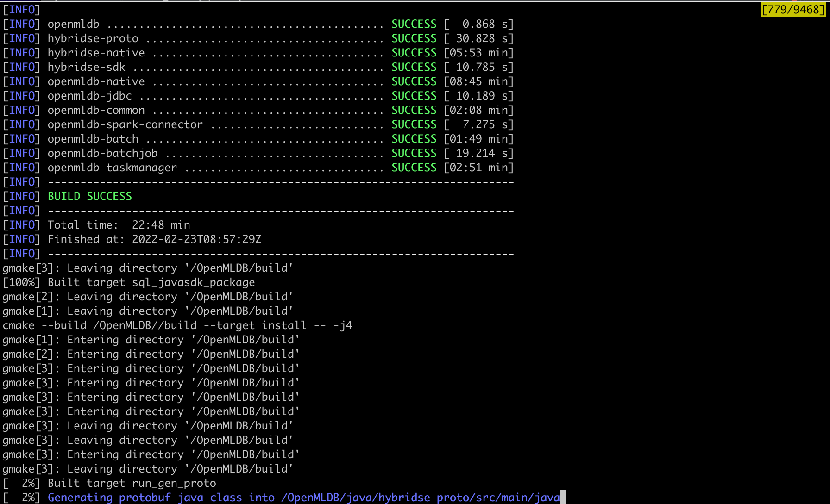Click the 'cmake --build /OpenMLDB//build' command line
The height and width of the screenshot is (504, 830).
[x=177, y=325]
